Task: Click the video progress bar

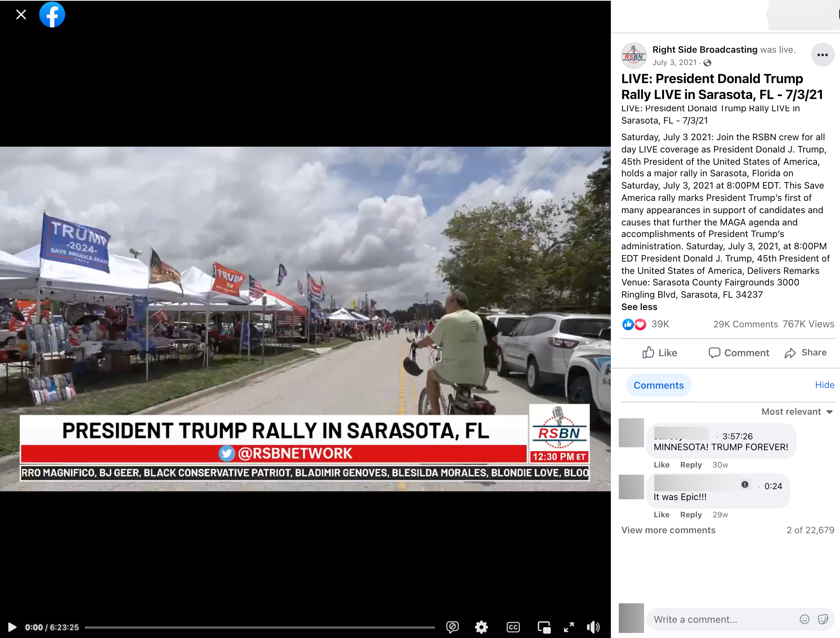Action: click(260, 628)
